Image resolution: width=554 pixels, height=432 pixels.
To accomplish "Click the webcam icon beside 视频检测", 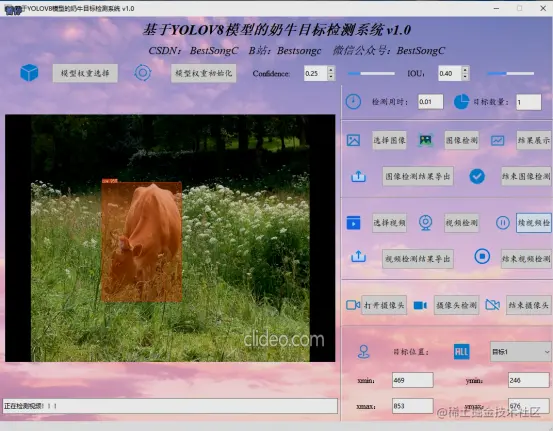I will (425, 223).
